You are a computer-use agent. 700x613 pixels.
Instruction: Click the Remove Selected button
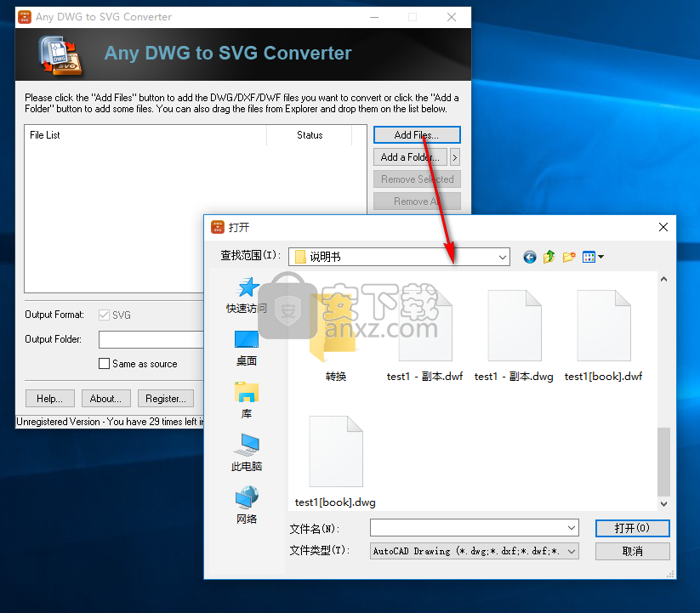(417, 179)
